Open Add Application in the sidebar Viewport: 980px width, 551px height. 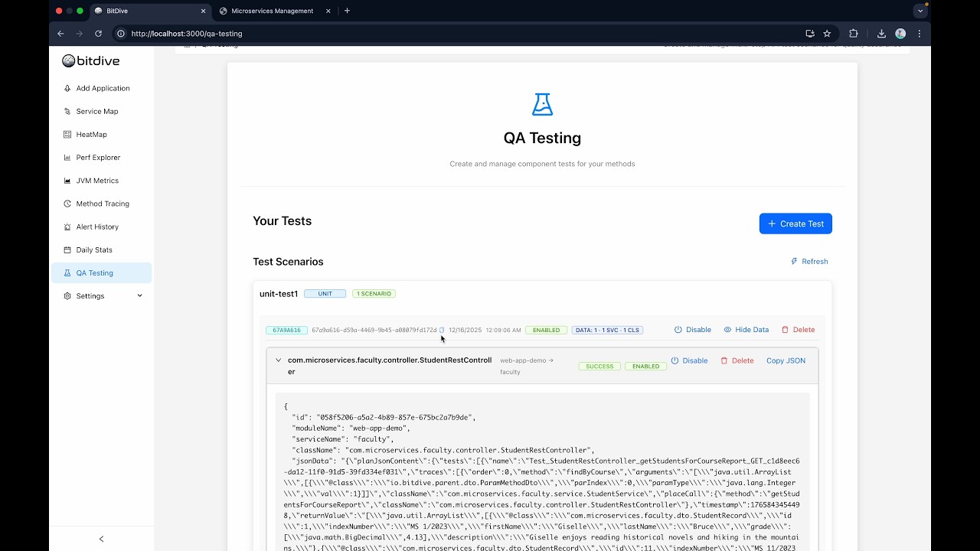click(x=102, y=88)
